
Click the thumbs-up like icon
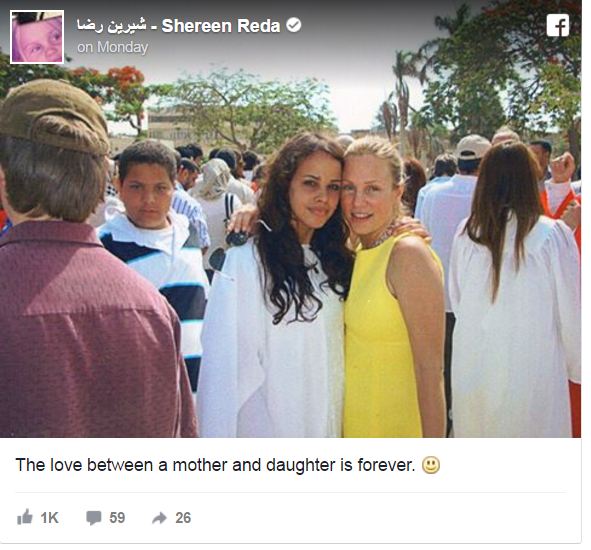[x=24, y=517]
